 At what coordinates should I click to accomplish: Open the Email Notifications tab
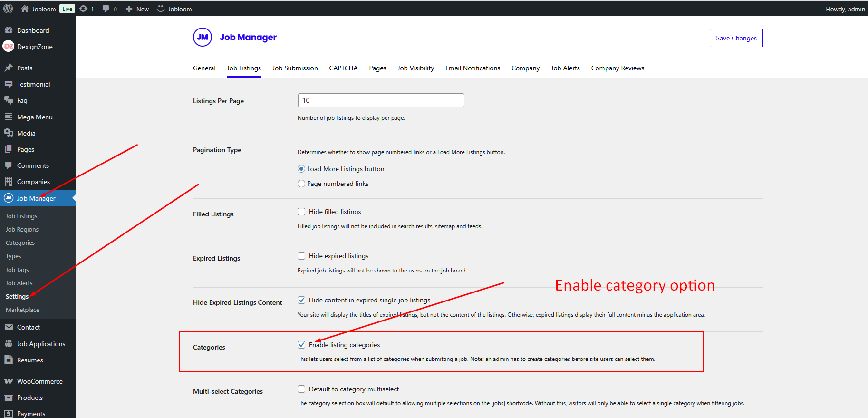(x=473, y=68)
